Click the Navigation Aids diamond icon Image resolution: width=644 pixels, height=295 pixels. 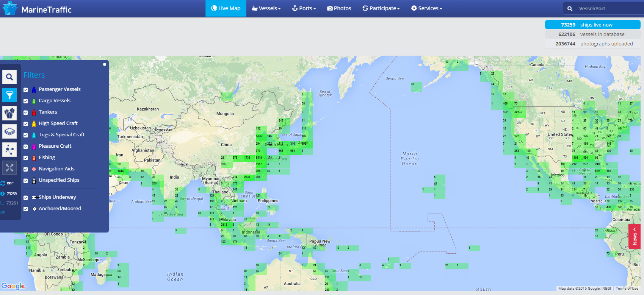coord(34,169)
